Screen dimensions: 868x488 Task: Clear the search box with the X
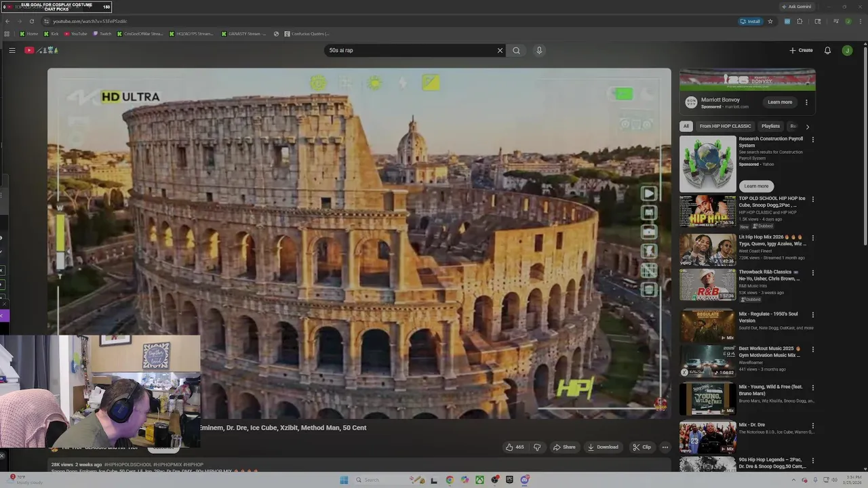coord(500,50)
